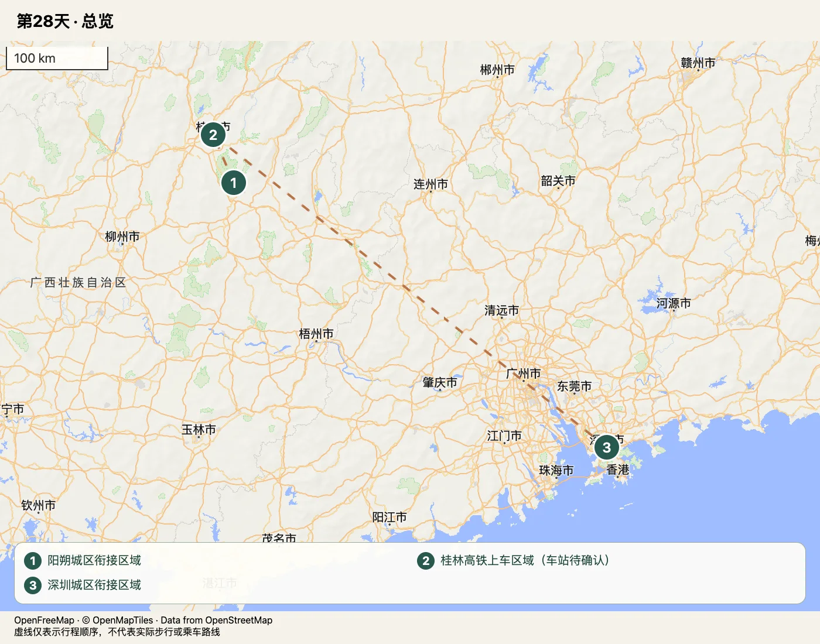
Task: Click the 第28天 · 总览 heading
Action: click(65, 21)
